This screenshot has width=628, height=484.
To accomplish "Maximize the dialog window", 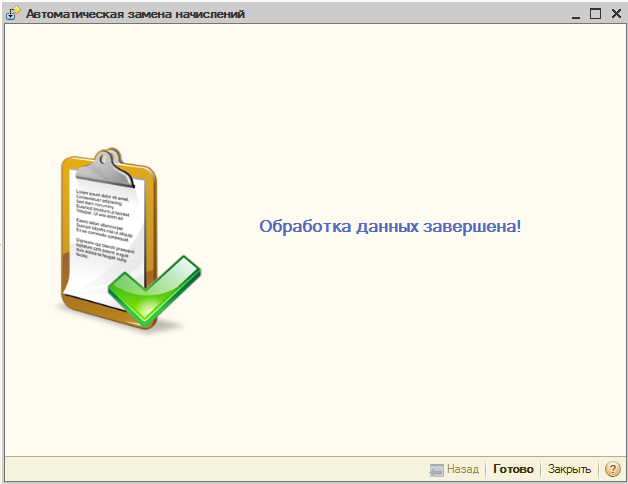I will click(x=595, y=14).
